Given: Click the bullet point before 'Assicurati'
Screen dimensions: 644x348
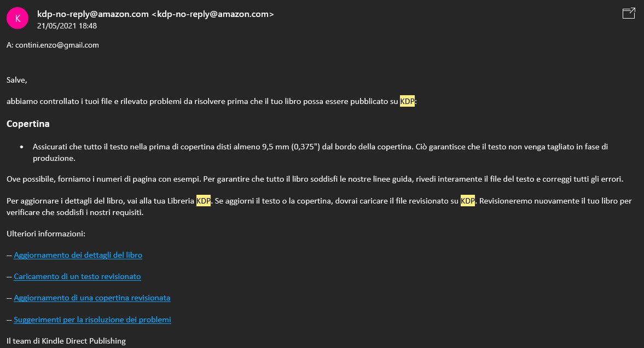Looking at the screenshot, I should point(21,147).
